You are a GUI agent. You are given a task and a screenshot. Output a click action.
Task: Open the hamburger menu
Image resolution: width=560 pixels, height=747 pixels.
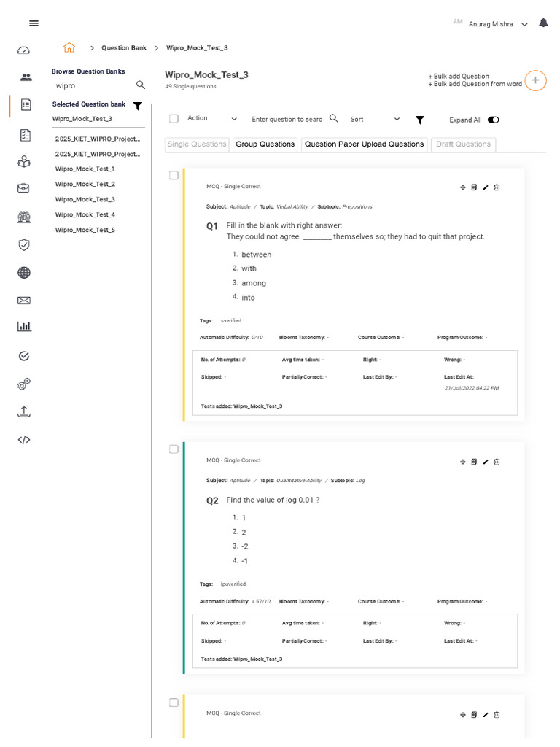[34, 23]
